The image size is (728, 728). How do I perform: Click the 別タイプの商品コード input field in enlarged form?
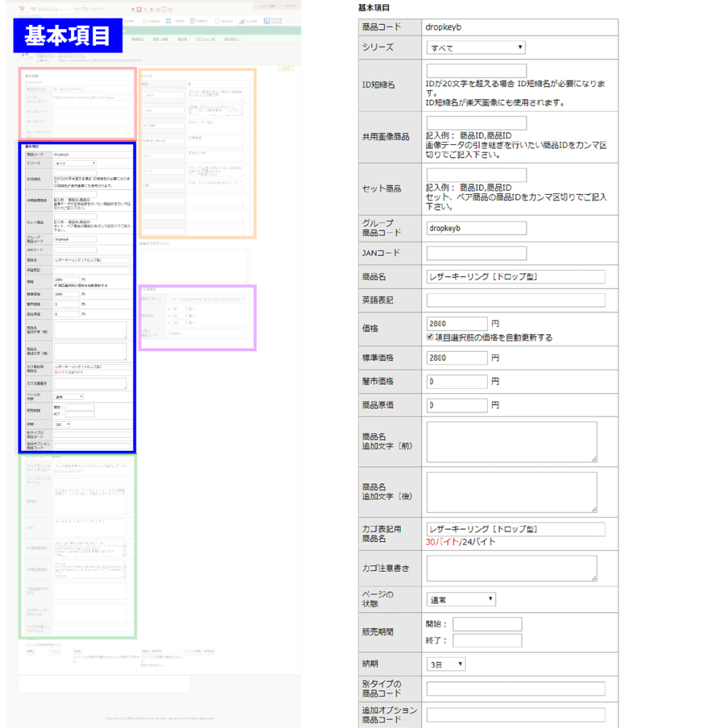[x=515, y=688]
